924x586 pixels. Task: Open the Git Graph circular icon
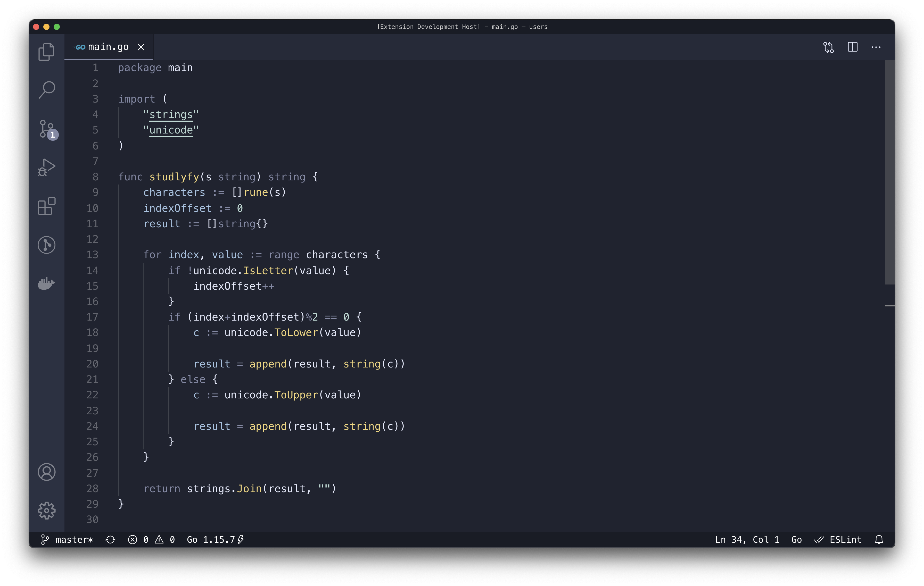pos(46,245)
